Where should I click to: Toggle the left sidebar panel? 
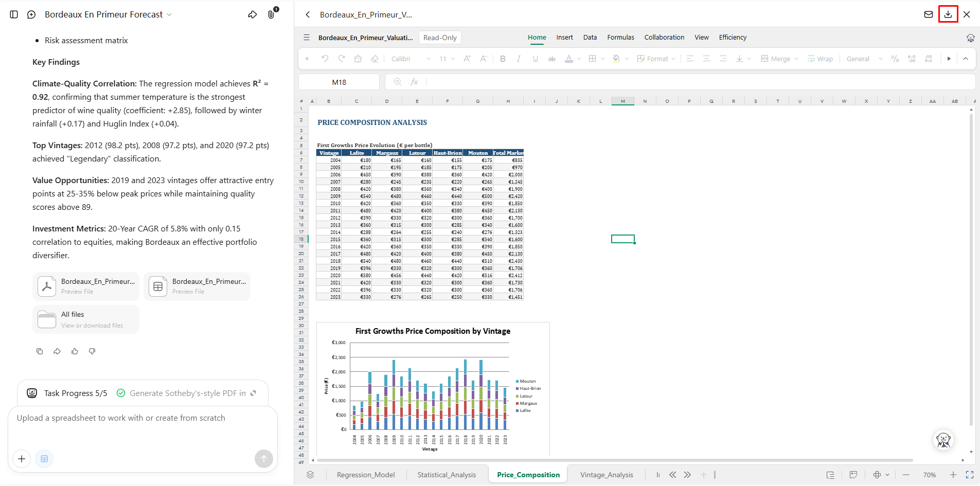point(14,14)
